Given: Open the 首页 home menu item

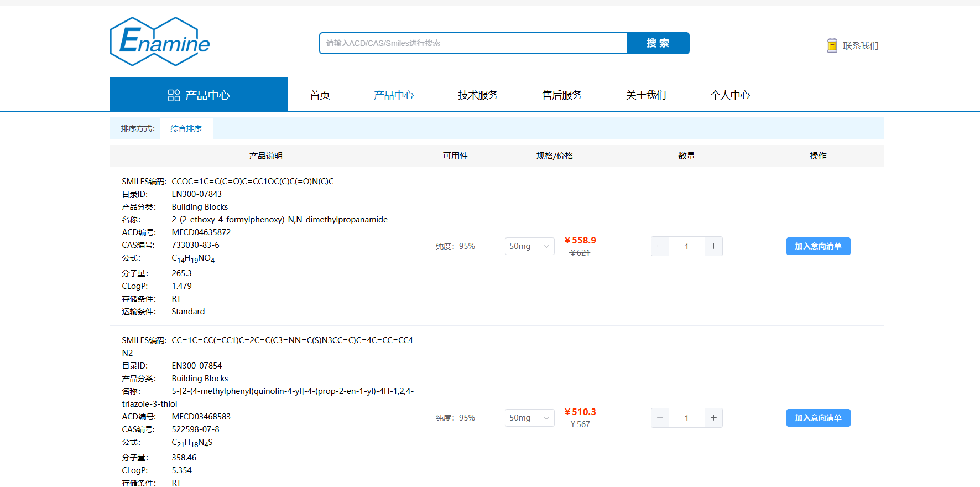Looking at the screenshot, I should [320, 95].
